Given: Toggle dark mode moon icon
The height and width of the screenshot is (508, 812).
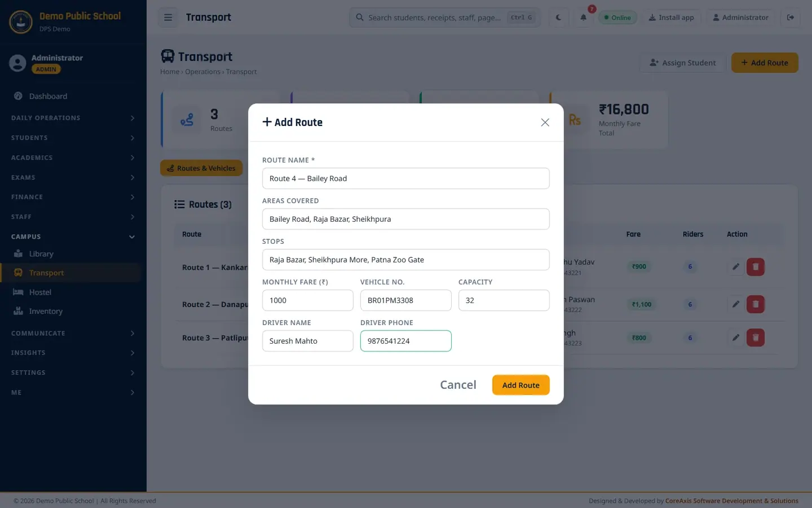Looking at the screenshot, I should click(558, 17).
